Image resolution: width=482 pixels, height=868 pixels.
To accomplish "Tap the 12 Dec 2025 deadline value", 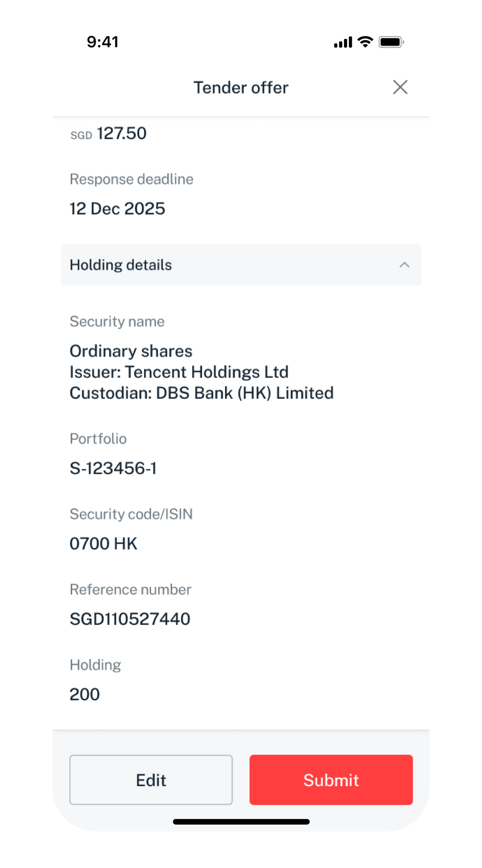I will (117, 209).
